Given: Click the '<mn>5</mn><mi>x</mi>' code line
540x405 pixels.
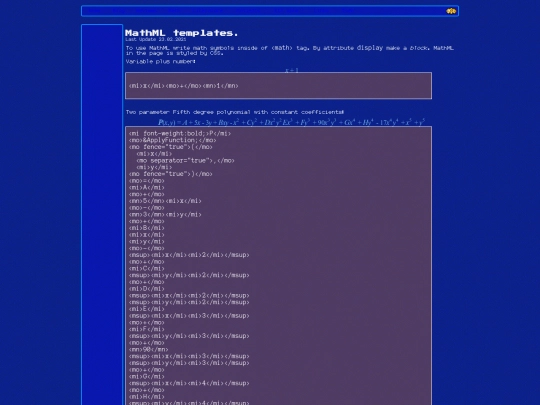Looking at the screenshot, I should pyautogui.click(x=165, y=201).
